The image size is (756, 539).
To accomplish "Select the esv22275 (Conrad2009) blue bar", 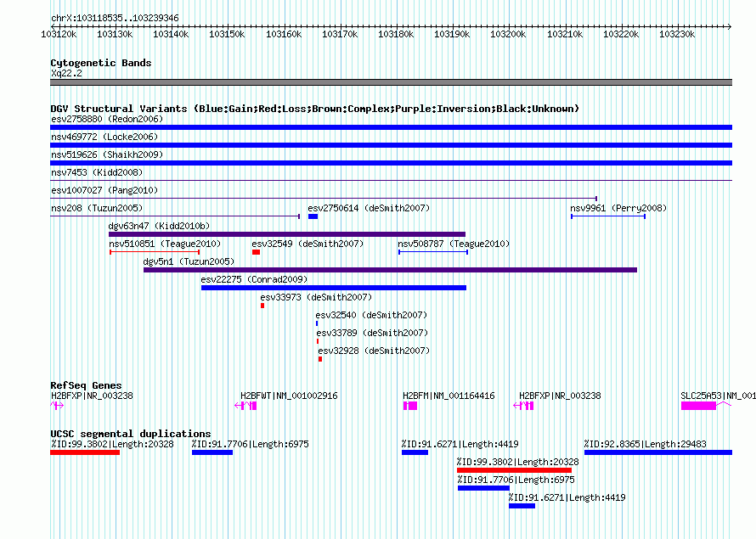I will point(334,288).
